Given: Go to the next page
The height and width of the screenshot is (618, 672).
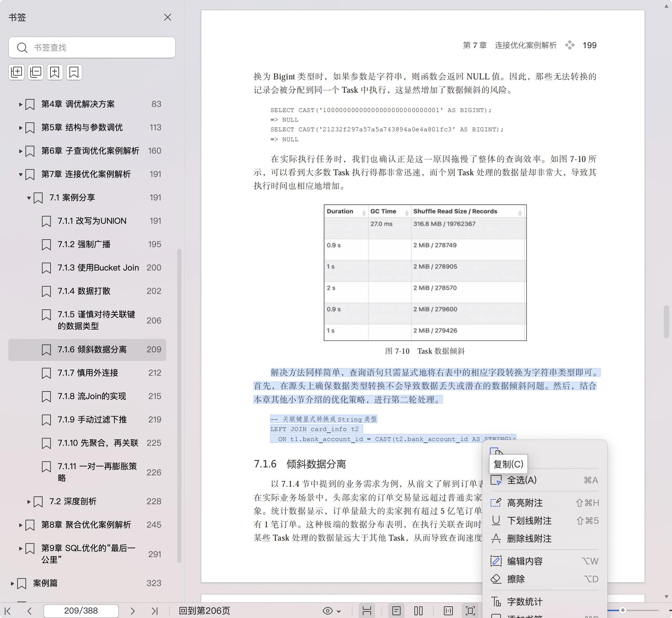Looking at the screenshot, I should point(133,611).
